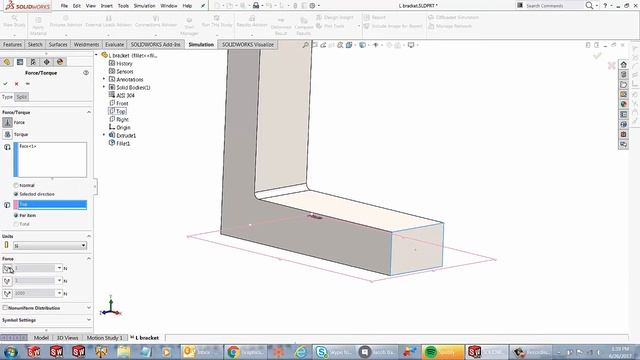The width and height of the screenshot is (640, 360).
Task: Click the Windows Start button
Action: coord(10,352)
